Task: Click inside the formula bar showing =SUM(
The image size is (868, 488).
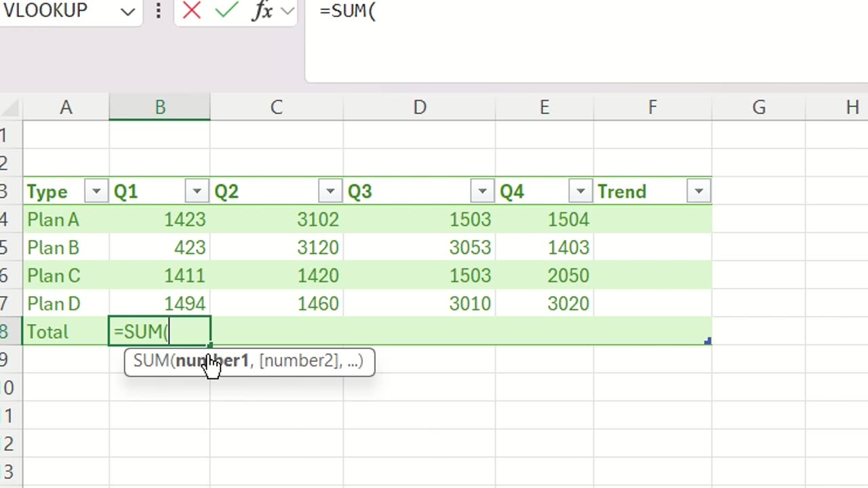Action: point(587,41)
